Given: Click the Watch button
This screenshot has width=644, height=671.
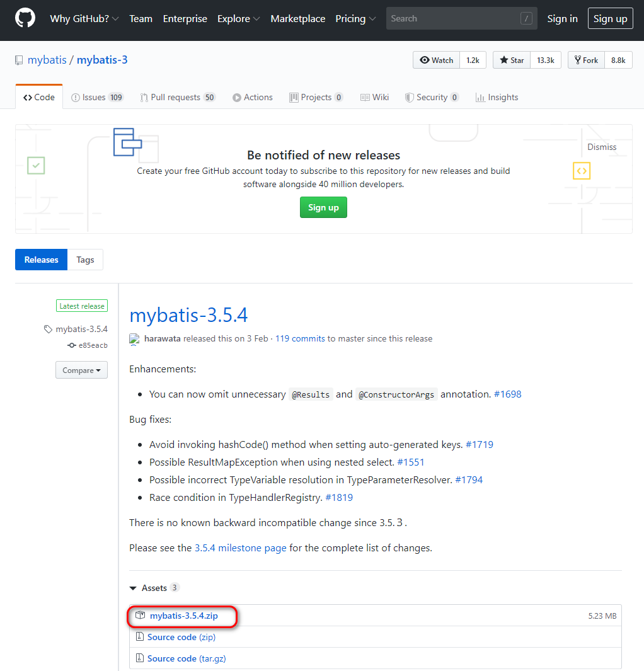Looking at the screenshot, I should tap(437, 60).
